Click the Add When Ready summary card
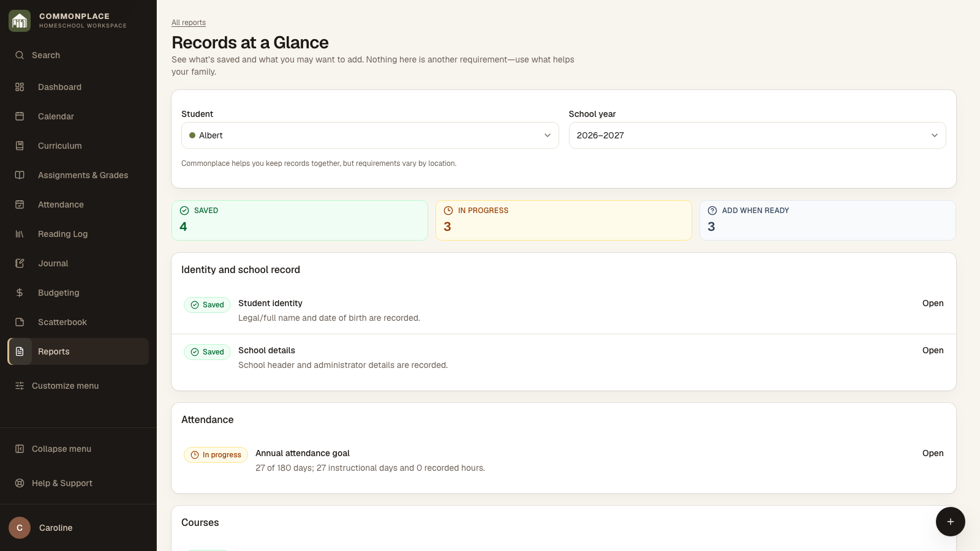This screenshot has width=980, height=551. point(827,220)
